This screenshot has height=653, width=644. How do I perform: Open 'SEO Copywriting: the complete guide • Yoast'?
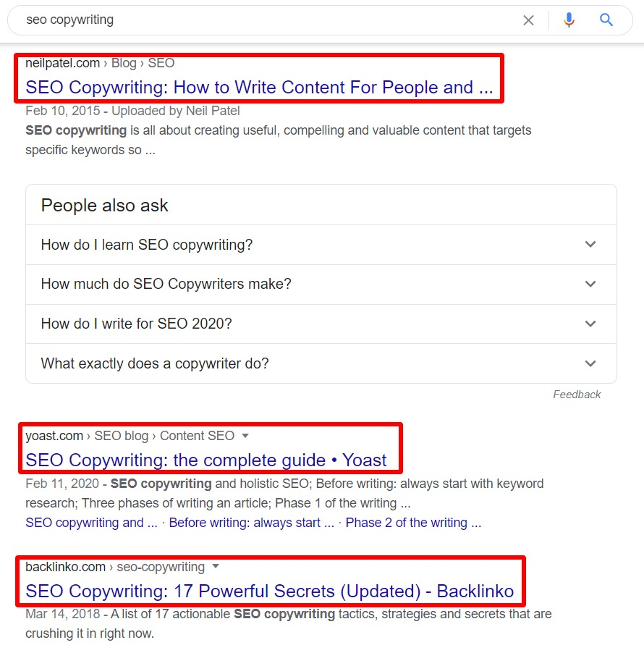206,460
